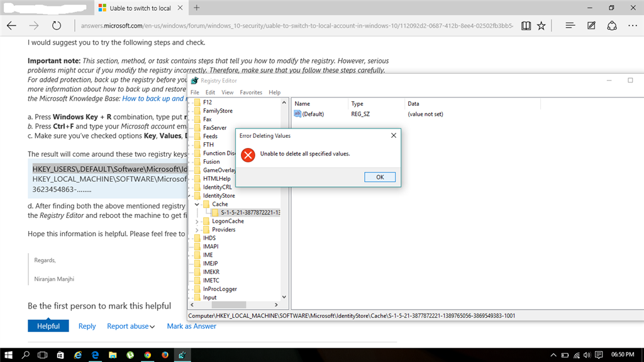The height and width of the screenshot is (362, 644).
Task: Select the InProcLogger registry key
Action: coord(219,289)
